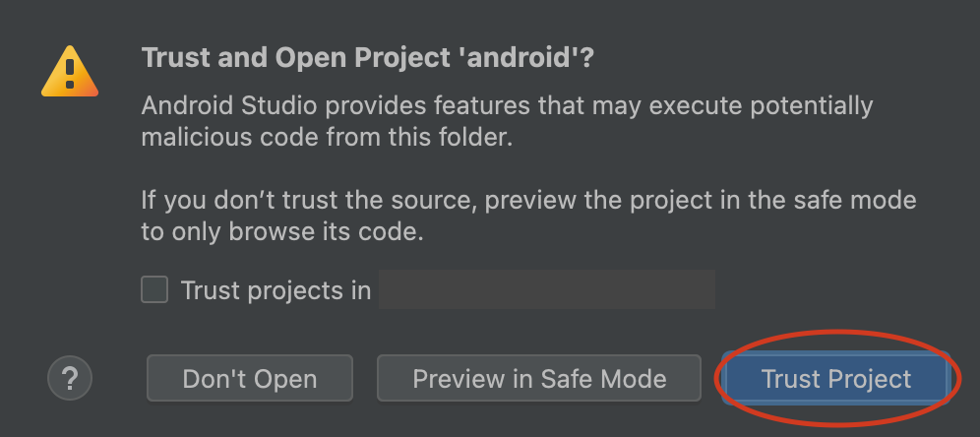Image resolution: width=980 pixels, height=437 pixels.
Task: Tick the empty square box beside Trust projects
Action: pos(154,290)
